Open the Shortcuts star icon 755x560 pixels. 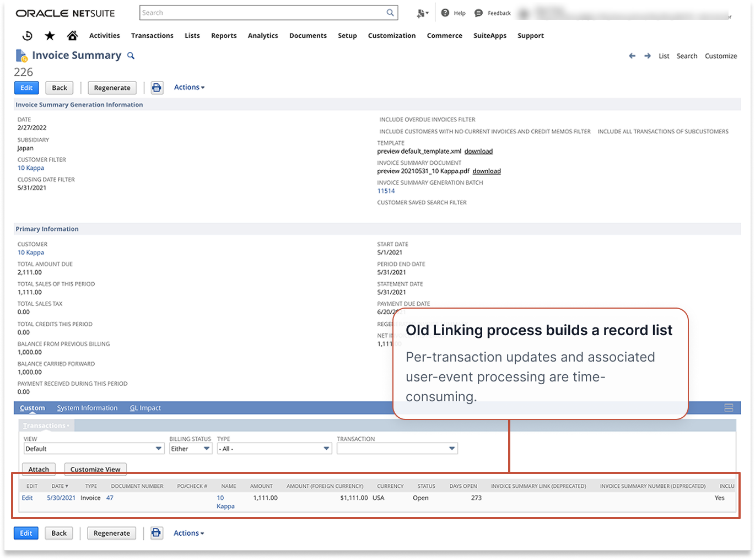point(50,36)
